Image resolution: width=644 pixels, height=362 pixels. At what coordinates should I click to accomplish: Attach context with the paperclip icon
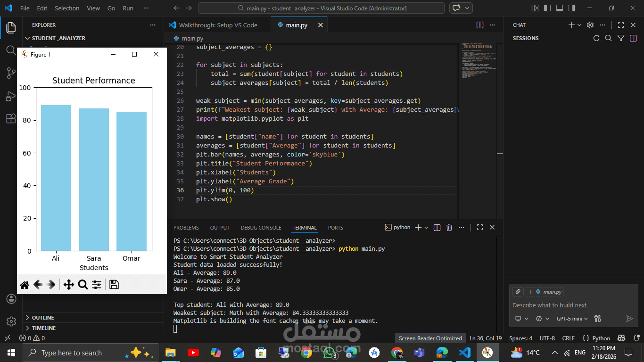click(x=518, y=292)
